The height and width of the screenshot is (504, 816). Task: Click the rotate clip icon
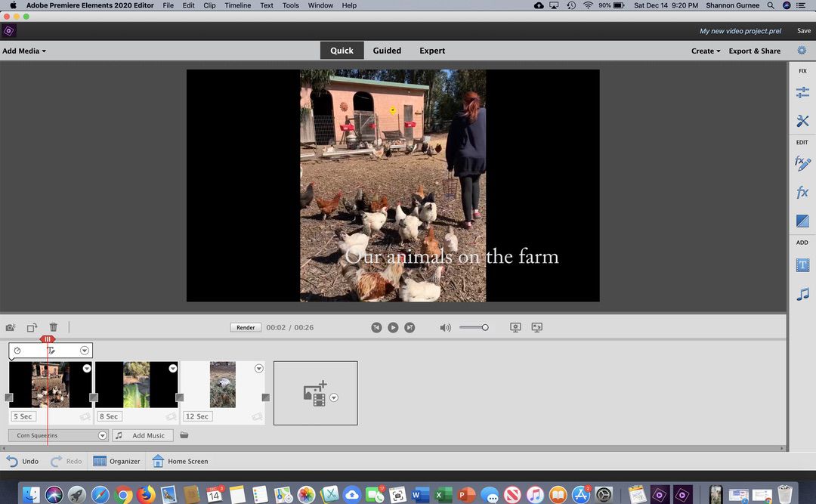click(x=32, y=328)
